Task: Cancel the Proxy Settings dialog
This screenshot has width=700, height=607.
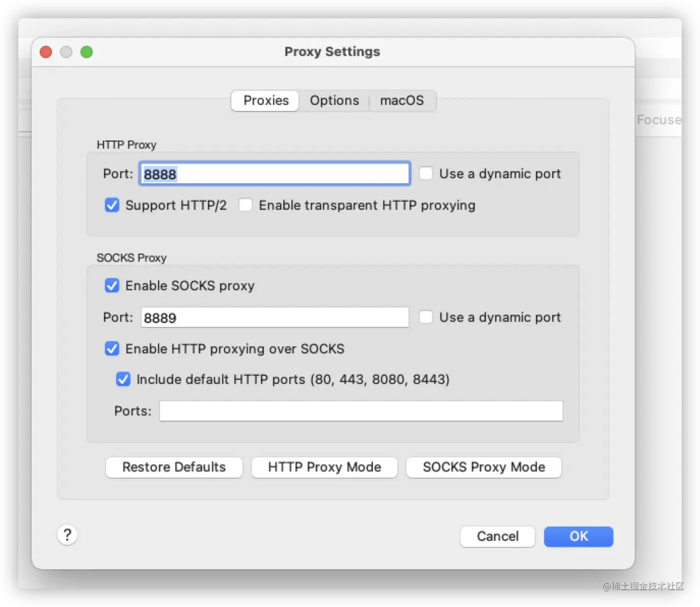Action: [x=498, y=537]
